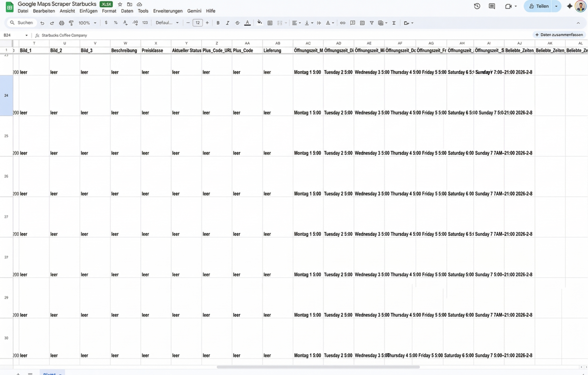Screen dimensions: 588x375
Task: Open the 100% zoom dropdown
Action: [87, 23]
